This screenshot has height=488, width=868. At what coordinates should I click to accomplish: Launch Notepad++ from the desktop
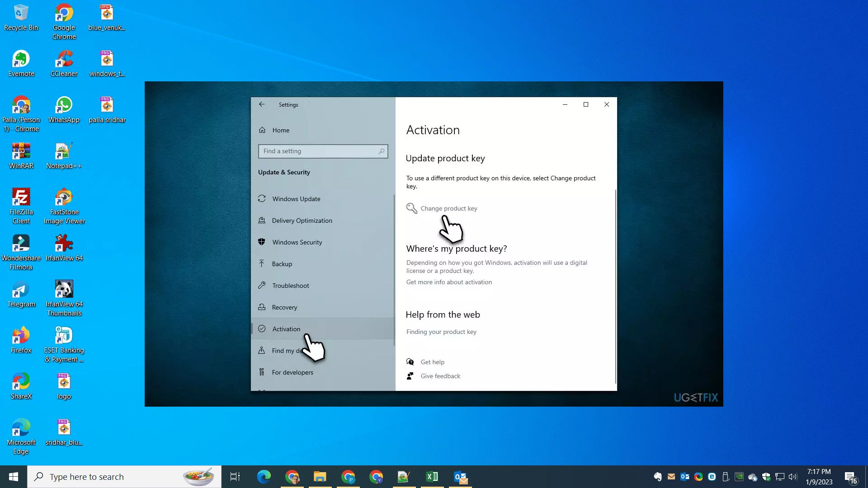[x=64, y=156]
